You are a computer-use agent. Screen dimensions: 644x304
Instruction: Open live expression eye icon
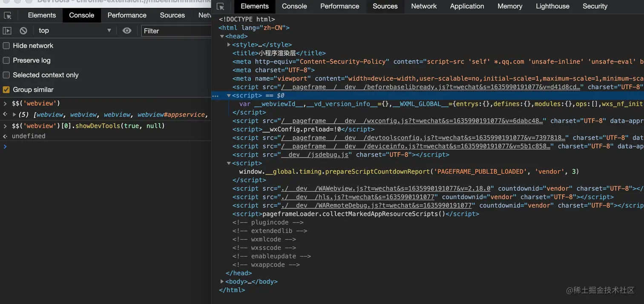[x=127, y=31]
